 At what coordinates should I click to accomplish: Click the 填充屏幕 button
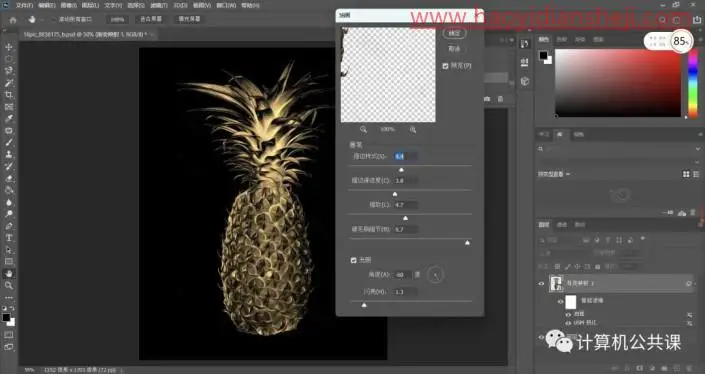(x=189, y=19)
